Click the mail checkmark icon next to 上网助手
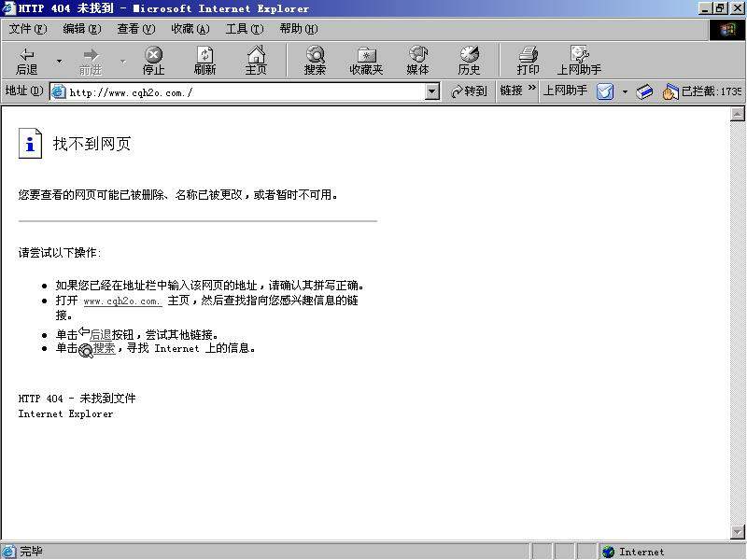This screenshot has width=747, height=560. point(605,91)
